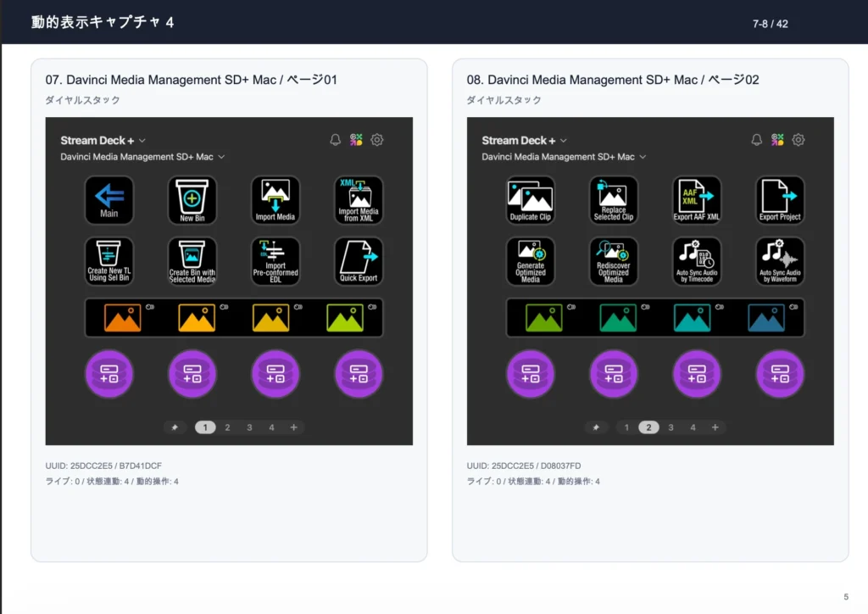The height and width of the screenshot is (614, 868).
Task: Switch to page 4 in 07 card
Action: pyautogui.click(x=271, y=427)
